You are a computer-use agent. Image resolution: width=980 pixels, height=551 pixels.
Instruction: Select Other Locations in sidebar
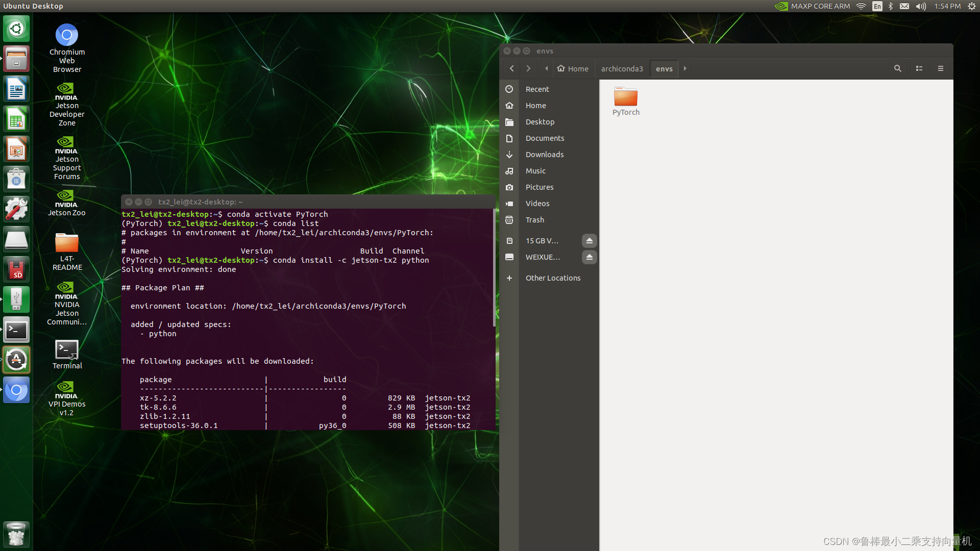pos(553,277)
